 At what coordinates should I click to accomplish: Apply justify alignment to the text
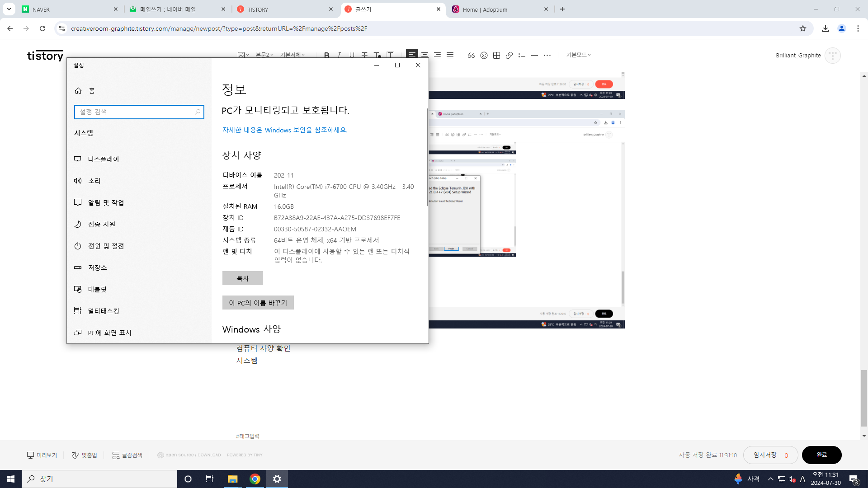pyautogui.click(x=450, y=55)
